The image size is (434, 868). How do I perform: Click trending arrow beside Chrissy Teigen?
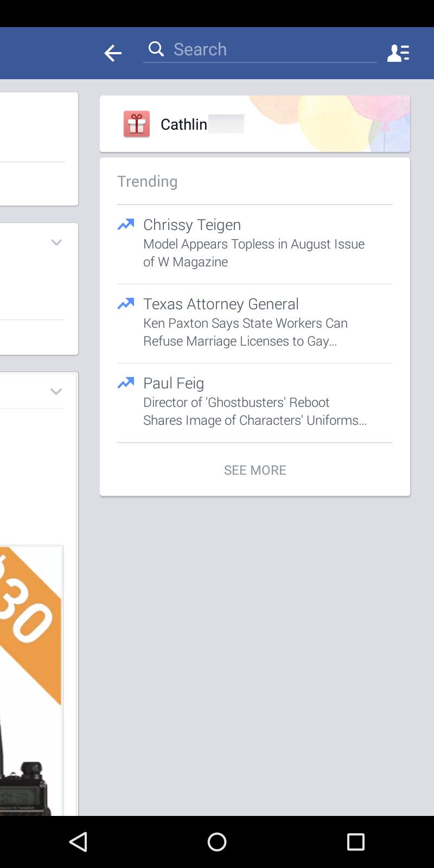point(126,225)
